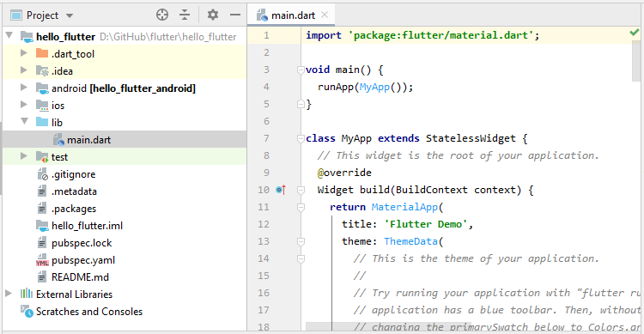Switch to the main.dart editor tab
This screenshot has height=334, width=644.
[293, 15]
